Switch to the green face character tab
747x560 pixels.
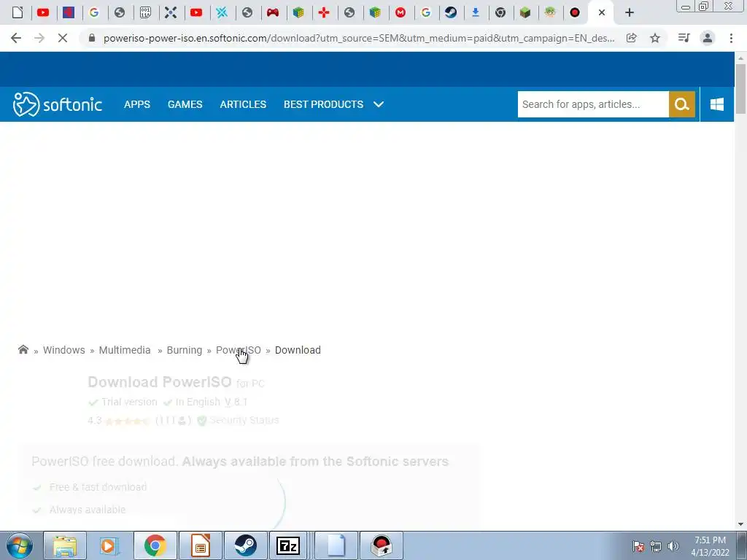click(550, 13)
